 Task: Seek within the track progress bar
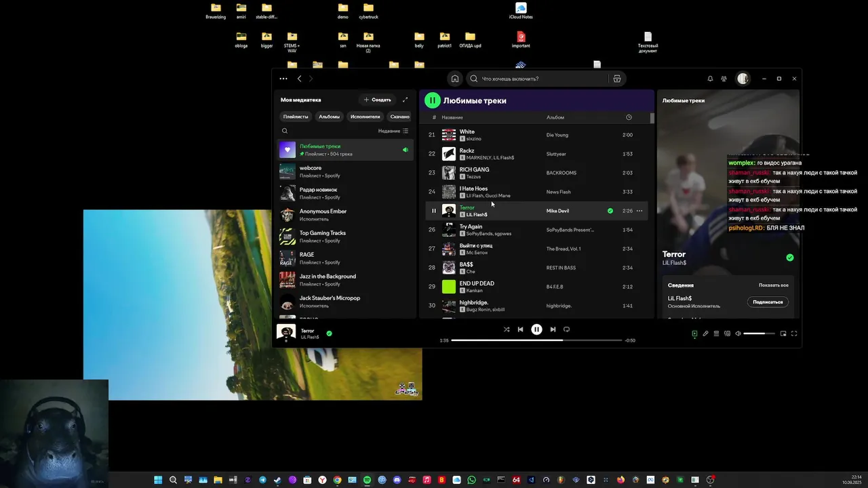[536, 340]
